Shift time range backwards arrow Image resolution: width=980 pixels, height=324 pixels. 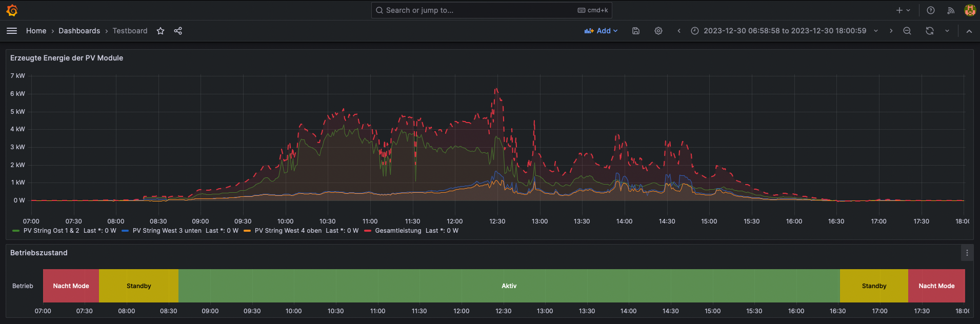[679, 31]
